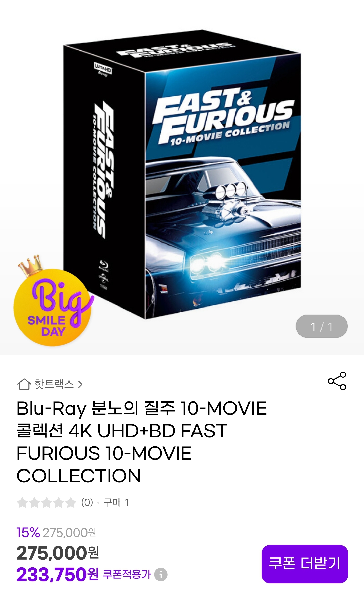Get more coupons with 쿠폰 더받기
364x593 pixels.
pyautogui.click(x=305, y=564)
